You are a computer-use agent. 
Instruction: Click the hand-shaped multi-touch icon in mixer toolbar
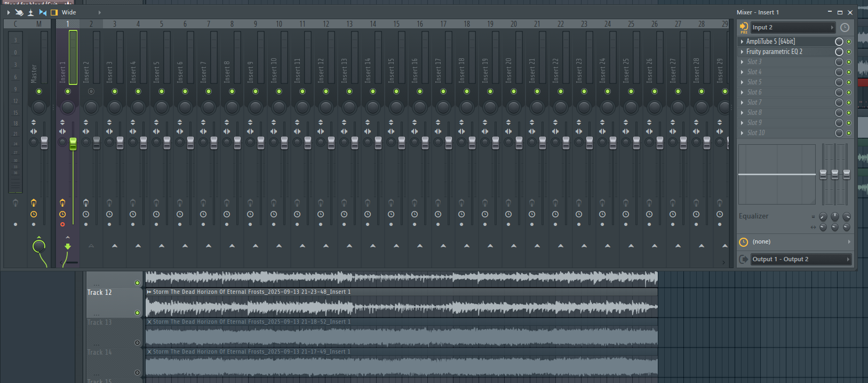pyautogui.click(x=19, y=12)
